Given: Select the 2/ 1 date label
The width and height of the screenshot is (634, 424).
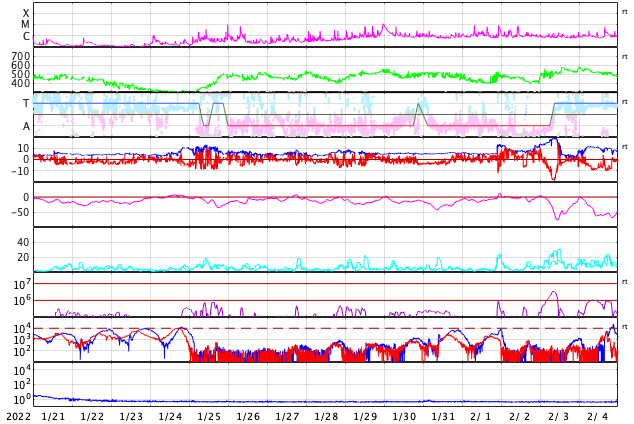Looking at the screenshot, I should pos(481,416).
